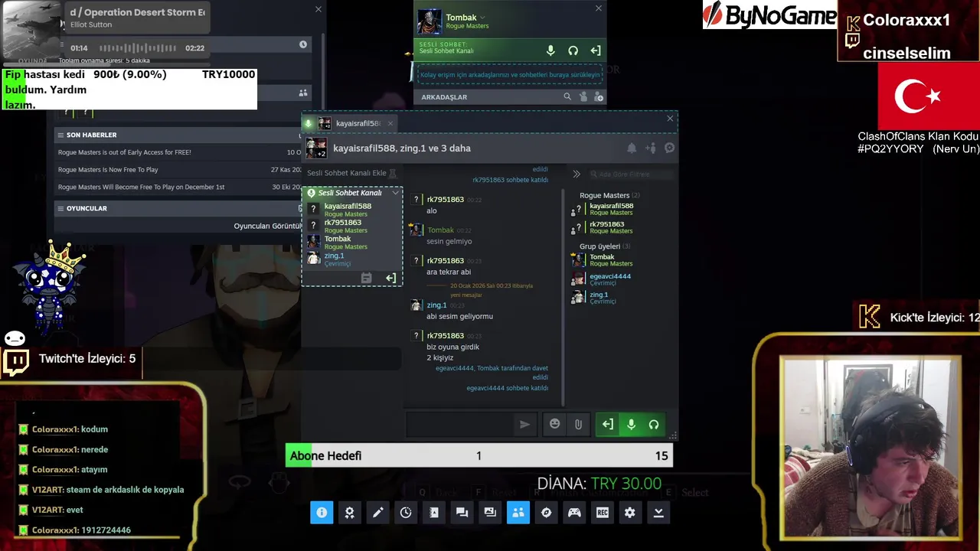Click the Tombak avatar in friends list header
Viewport: 980px width, 551px height.
(430, 22)
